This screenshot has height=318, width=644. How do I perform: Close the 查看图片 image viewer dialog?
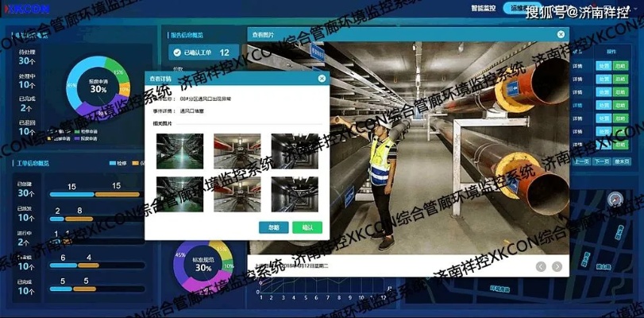click(x=561, y=34)
